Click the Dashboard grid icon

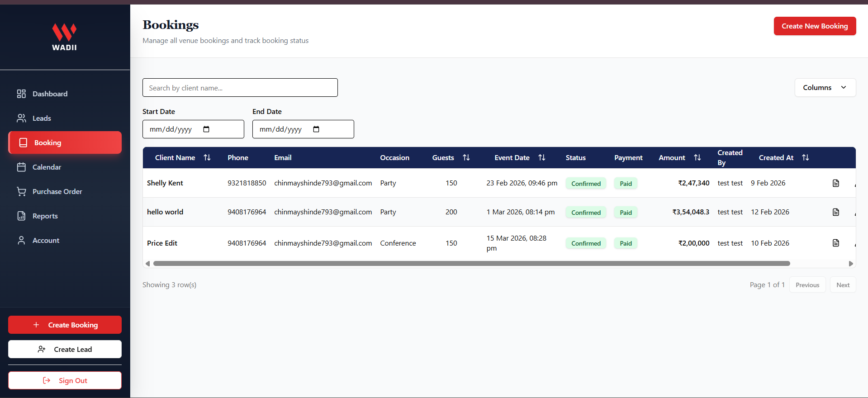pyautogui.click(x=21, y=94)
